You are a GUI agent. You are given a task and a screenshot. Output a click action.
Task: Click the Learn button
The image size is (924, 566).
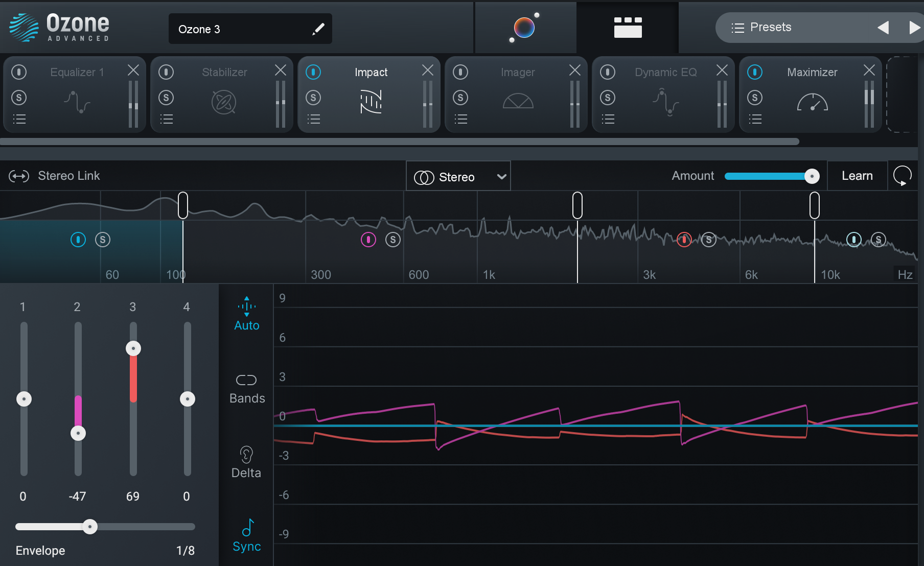pos(857,176)
